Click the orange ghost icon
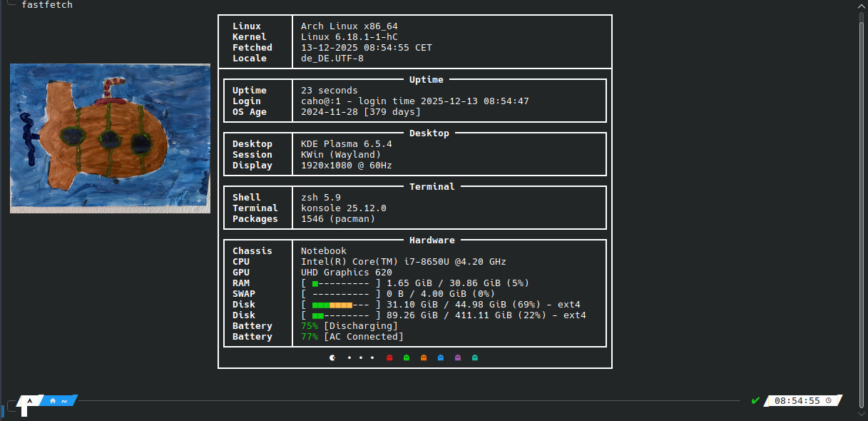868x421 pixels. tap(424, 357)
